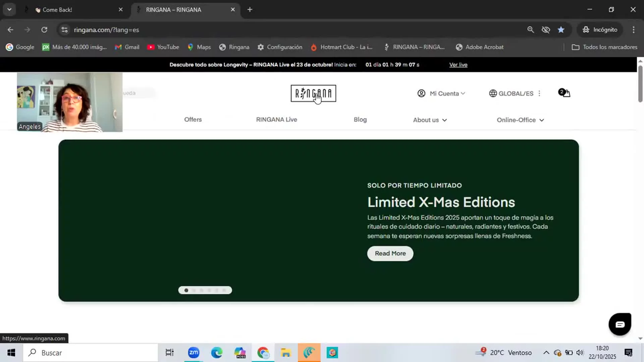
Task: Click the third-party cookies blocked eye icon
Action: click(546, 29)
